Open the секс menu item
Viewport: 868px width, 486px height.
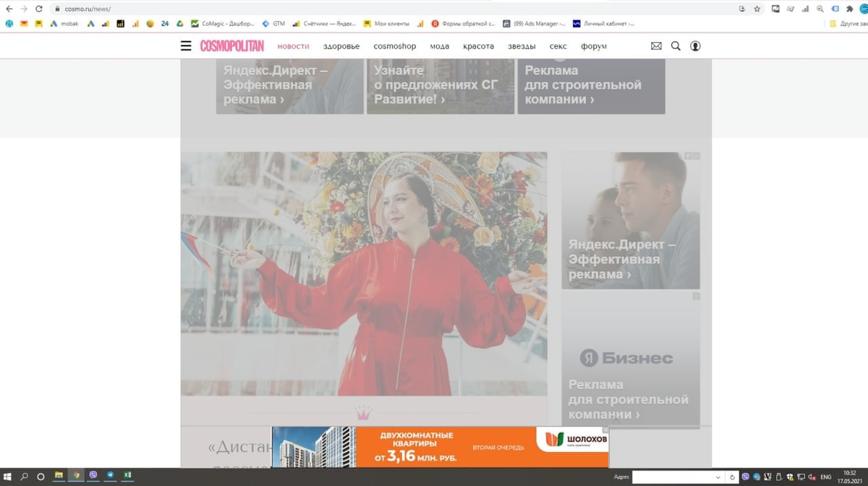(x=558, y=46)
